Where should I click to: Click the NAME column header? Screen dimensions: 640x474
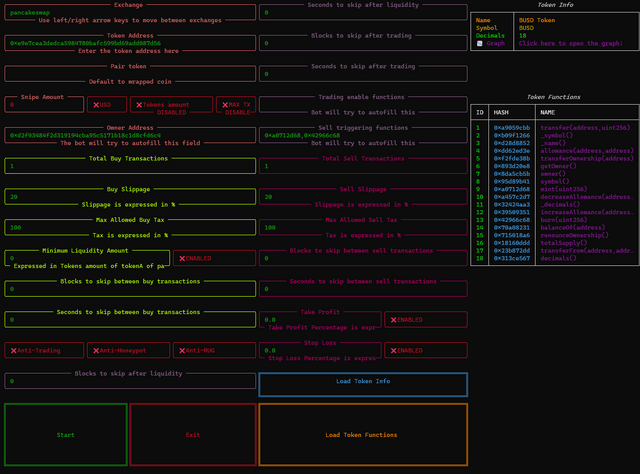coord(547,112)
